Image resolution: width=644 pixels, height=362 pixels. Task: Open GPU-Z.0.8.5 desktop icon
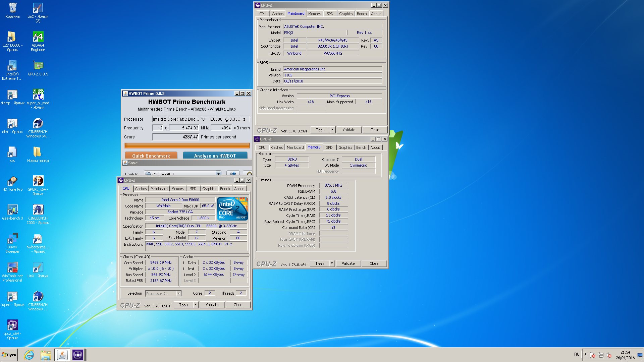pos(38,68)
